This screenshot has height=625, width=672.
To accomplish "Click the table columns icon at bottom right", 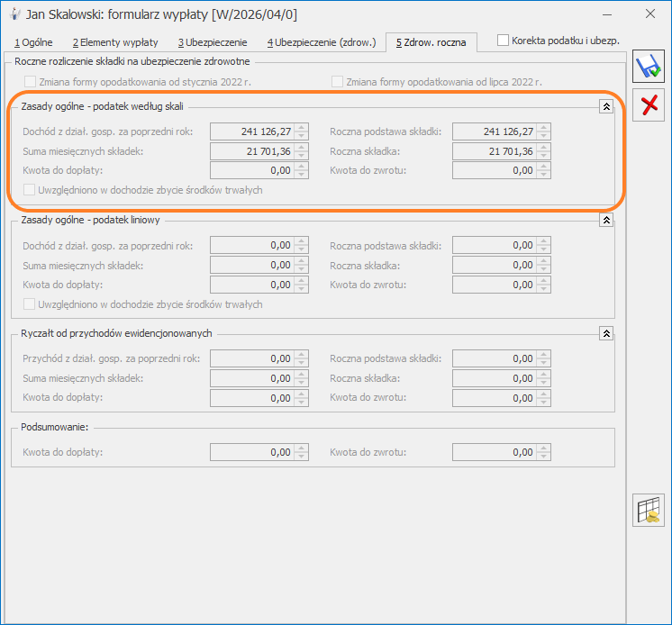I will click(x=648, y=510).
